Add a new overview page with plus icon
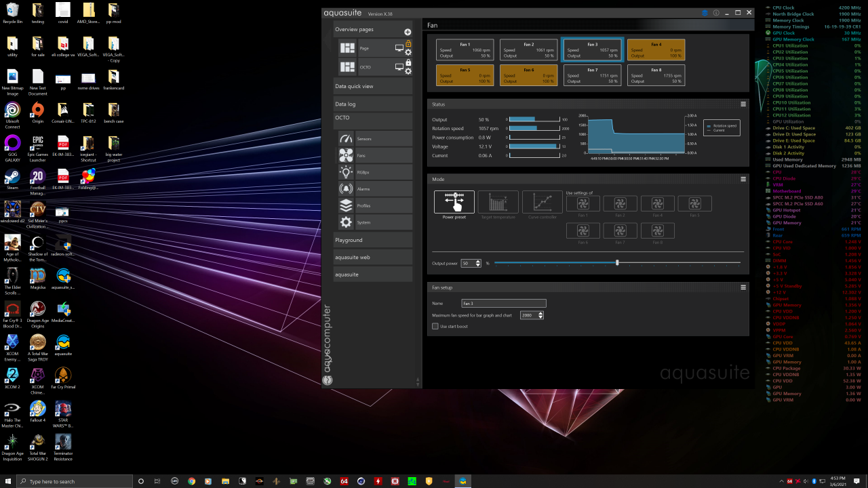This screenshot has height=488, width=868. click(408, 32)
